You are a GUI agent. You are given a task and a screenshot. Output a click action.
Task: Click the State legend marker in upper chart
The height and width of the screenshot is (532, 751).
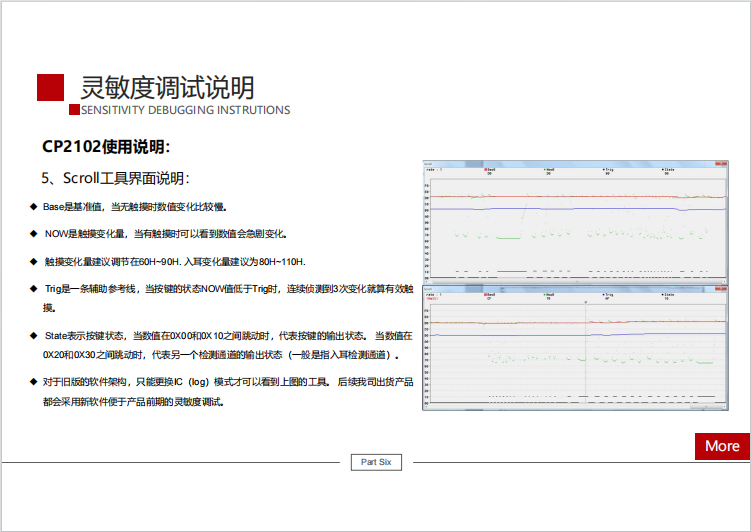(663, 170)
